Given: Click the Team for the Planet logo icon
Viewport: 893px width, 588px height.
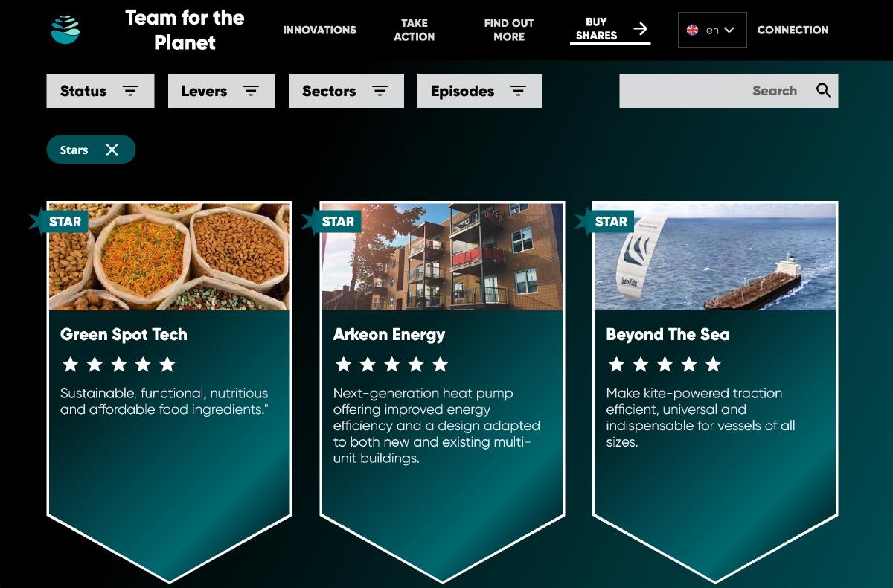Looking at the screenshot, I should 65,30.
